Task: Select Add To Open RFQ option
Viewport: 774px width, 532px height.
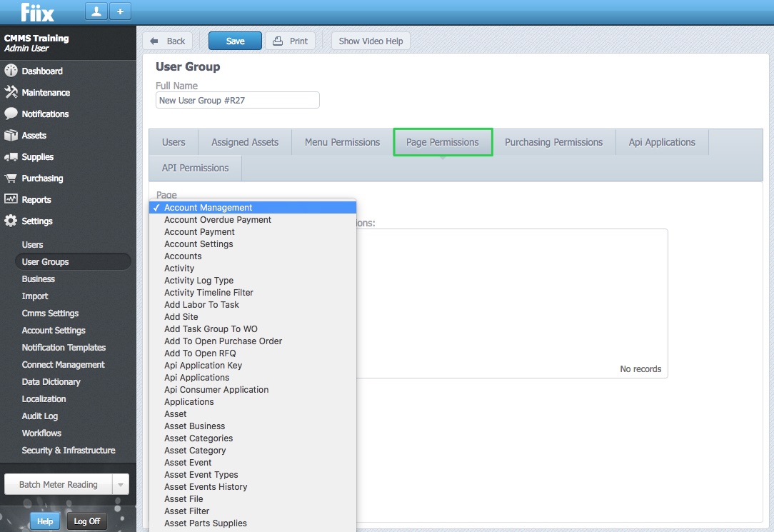Action: (x=253, y=353)
